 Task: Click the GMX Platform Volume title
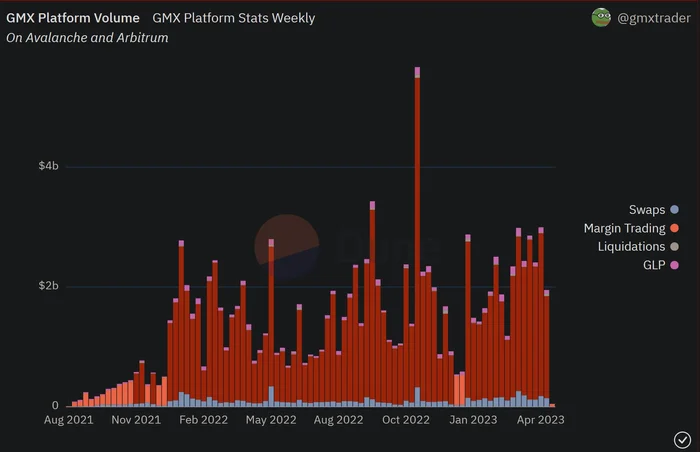coord(73,18)
